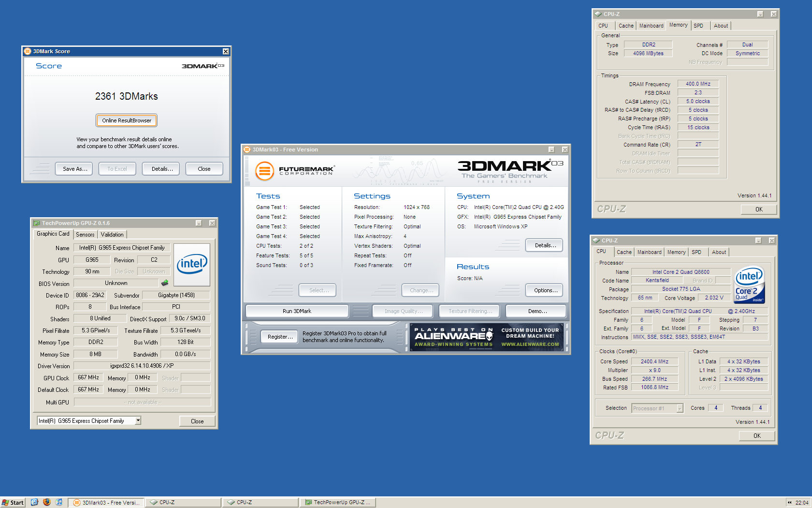Click the Online ResultBrowser button

[127, 120]
